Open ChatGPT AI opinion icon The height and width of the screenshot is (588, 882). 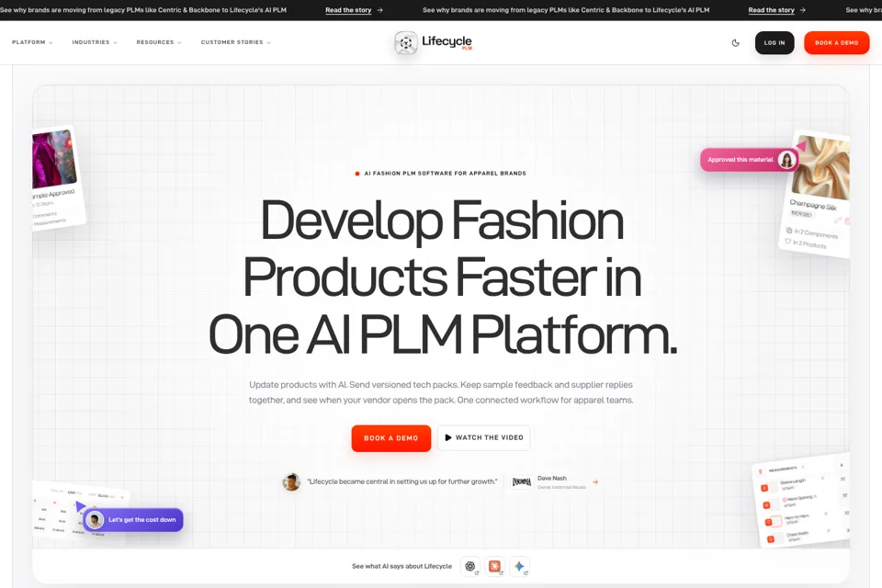point(470,566)
